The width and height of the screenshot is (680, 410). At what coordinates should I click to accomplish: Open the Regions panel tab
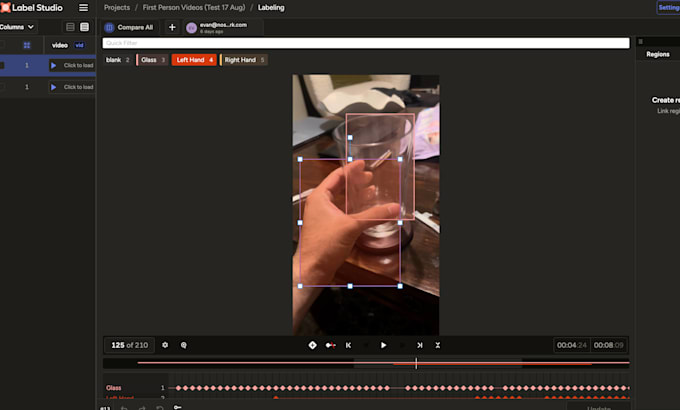658,54
